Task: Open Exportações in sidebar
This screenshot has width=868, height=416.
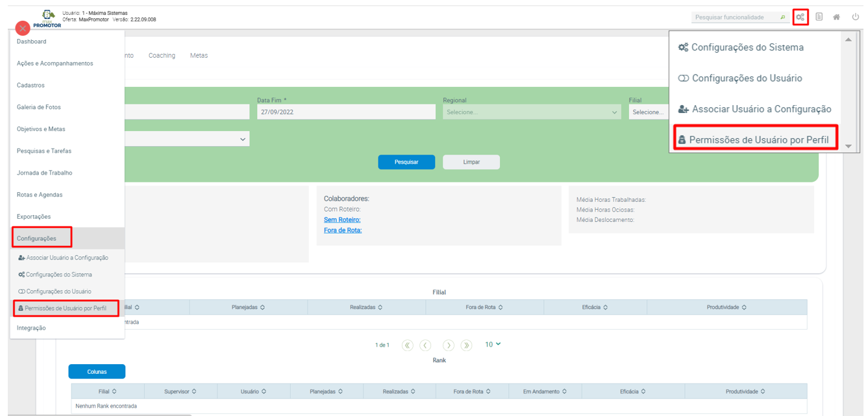Action: [x=67, y=217]
